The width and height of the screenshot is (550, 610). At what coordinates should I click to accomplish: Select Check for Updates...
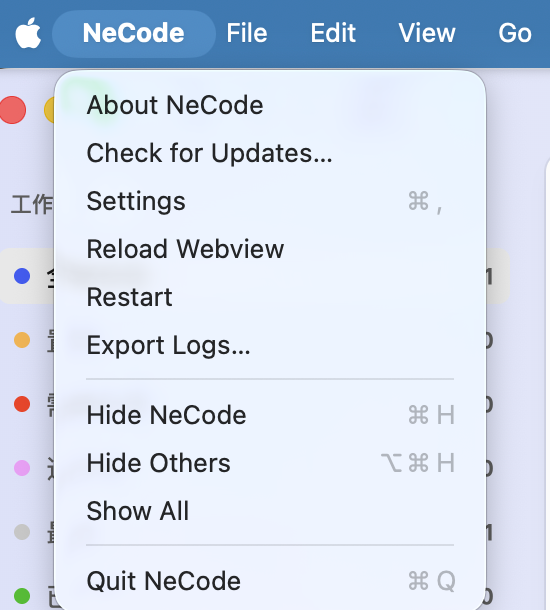click(270, 153)
